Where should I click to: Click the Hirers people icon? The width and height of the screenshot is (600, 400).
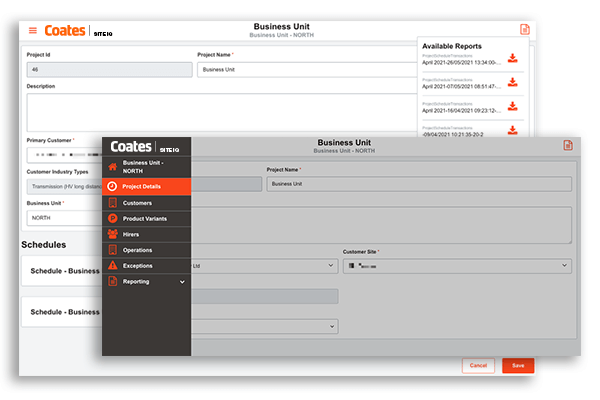[x=112, y=234]
